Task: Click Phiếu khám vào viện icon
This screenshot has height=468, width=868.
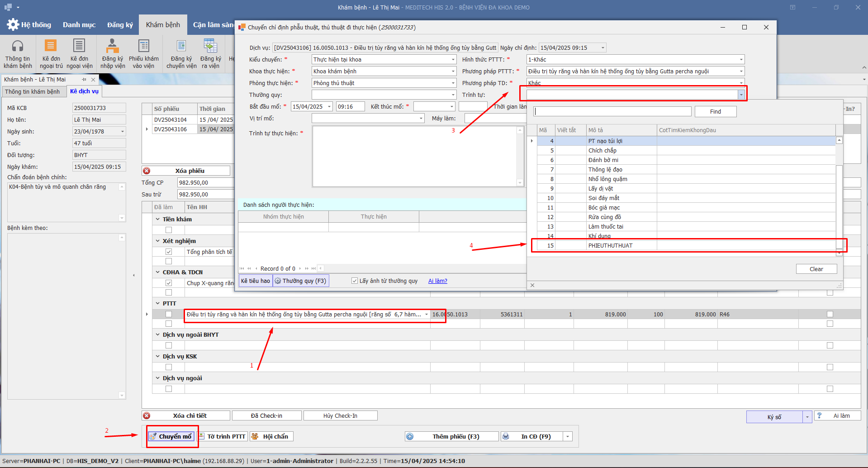Action: (x=144, y=47)
